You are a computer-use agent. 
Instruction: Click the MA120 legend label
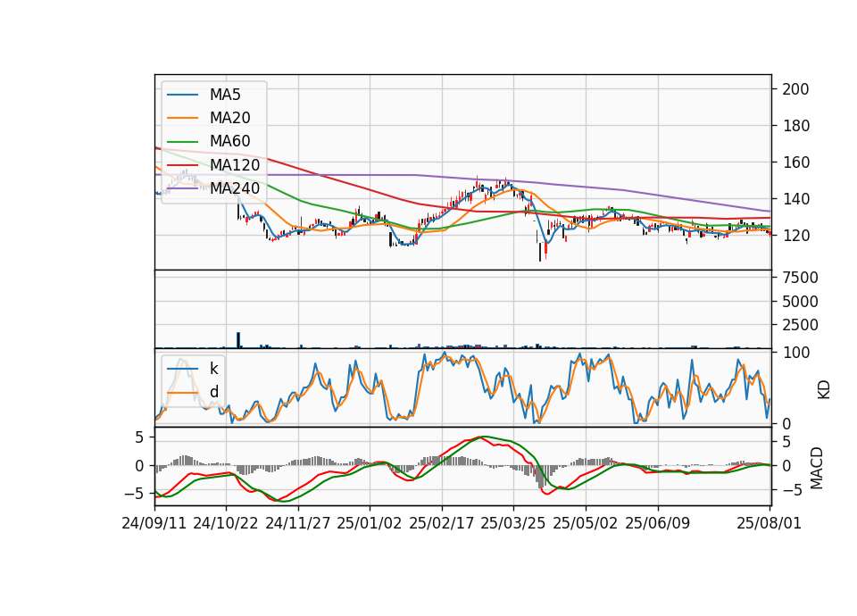(x=235, y=164)
